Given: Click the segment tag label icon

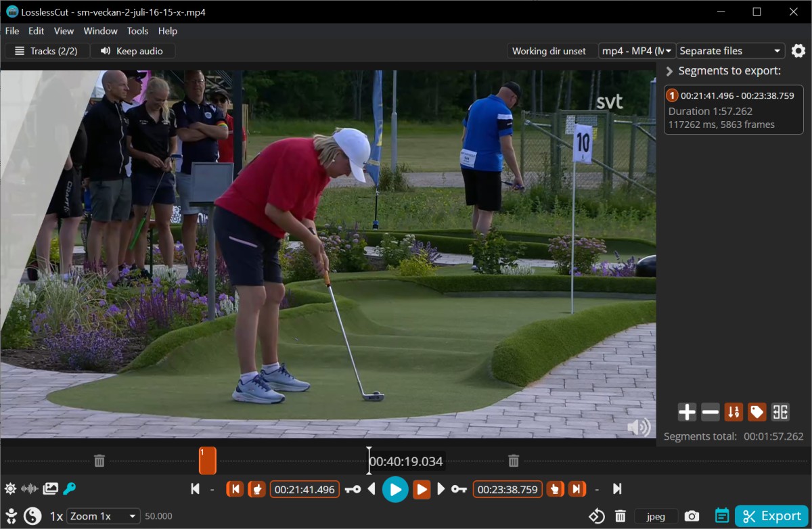Looking at the screenshot, I should coord(757,412).
